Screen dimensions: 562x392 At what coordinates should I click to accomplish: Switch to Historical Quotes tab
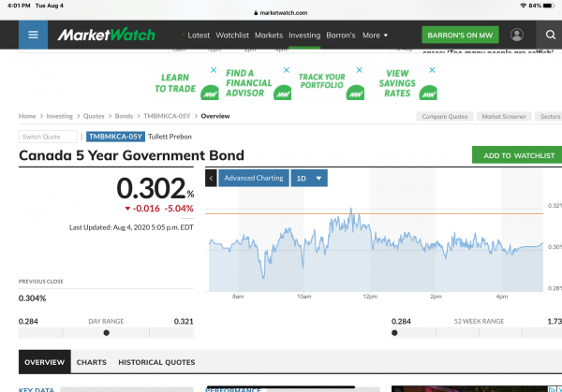pyautogui.click(x=156, y=362)
